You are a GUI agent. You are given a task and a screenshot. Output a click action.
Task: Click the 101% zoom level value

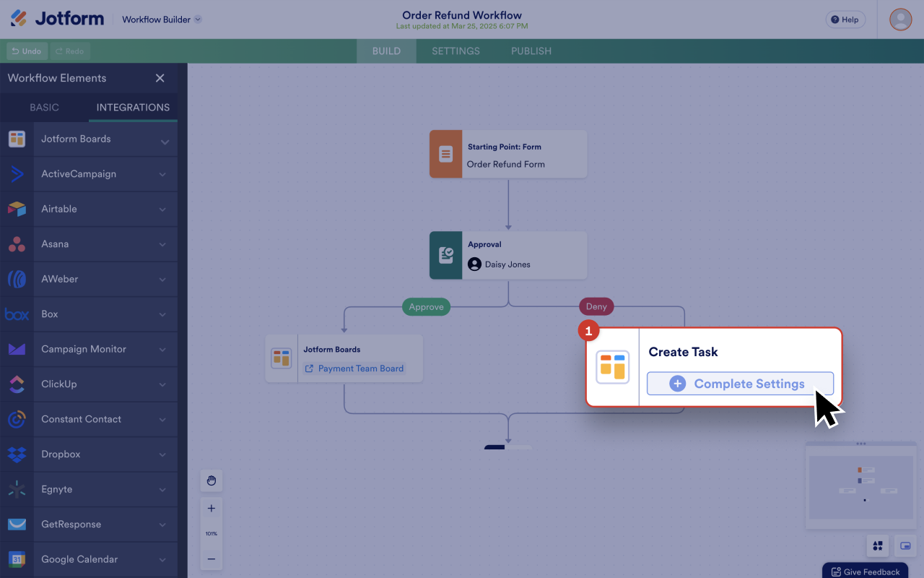212,534
